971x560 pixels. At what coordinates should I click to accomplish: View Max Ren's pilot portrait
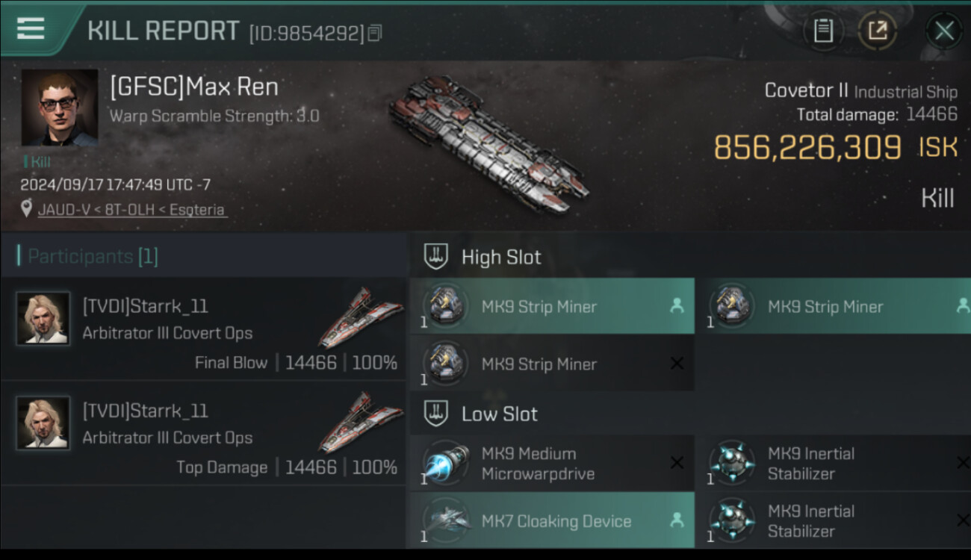[59, 107]
